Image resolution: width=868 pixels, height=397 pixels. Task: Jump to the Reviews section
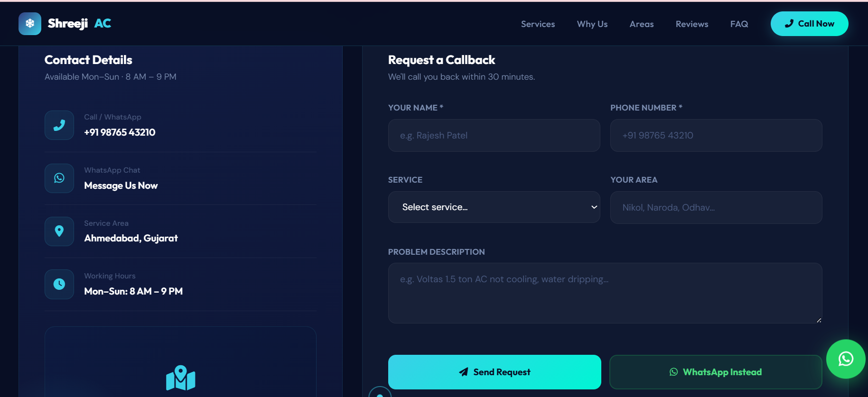(691, 24)
